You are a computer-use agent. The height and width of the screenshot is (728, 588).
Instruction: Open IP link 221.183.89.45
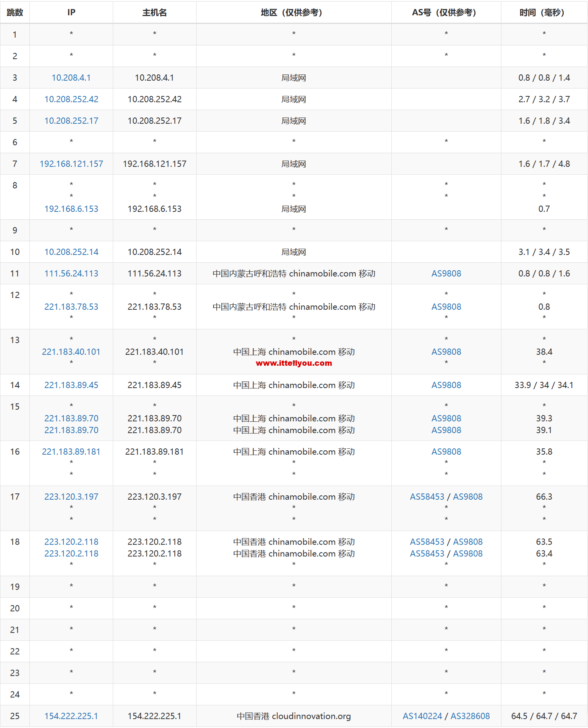(71, 385)
